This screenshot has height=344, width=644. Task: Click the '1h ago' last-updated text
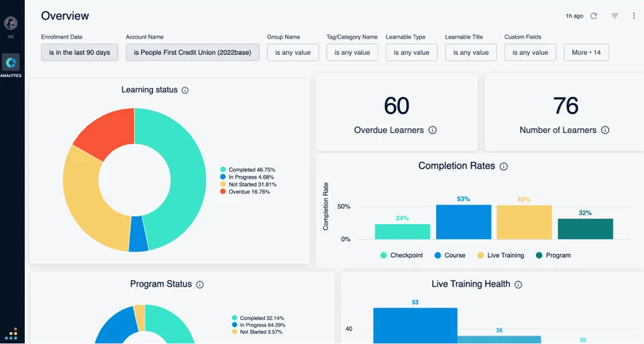coord(574,16)
